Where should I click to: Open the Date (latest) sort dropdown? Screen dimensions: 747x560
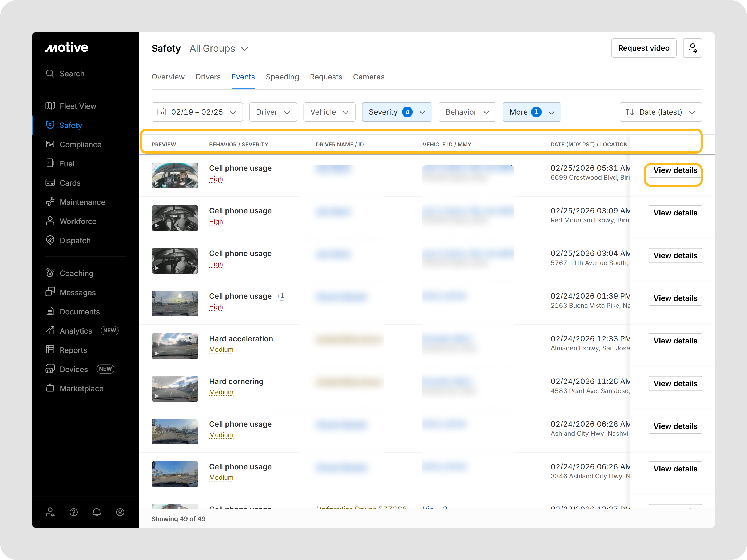pyautogui.click(x=661, y=112)
